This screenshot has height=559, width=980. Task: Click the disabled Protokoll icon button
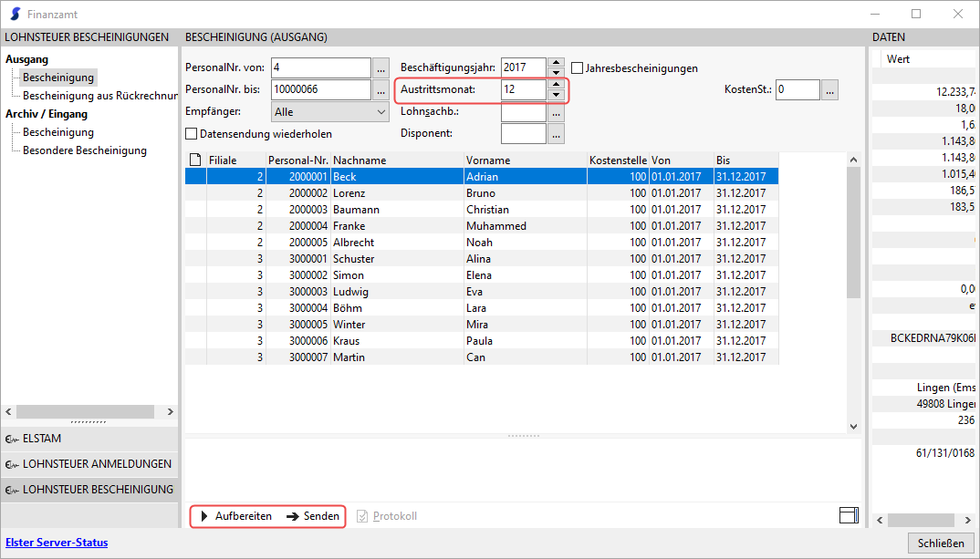tap(387, 516)
